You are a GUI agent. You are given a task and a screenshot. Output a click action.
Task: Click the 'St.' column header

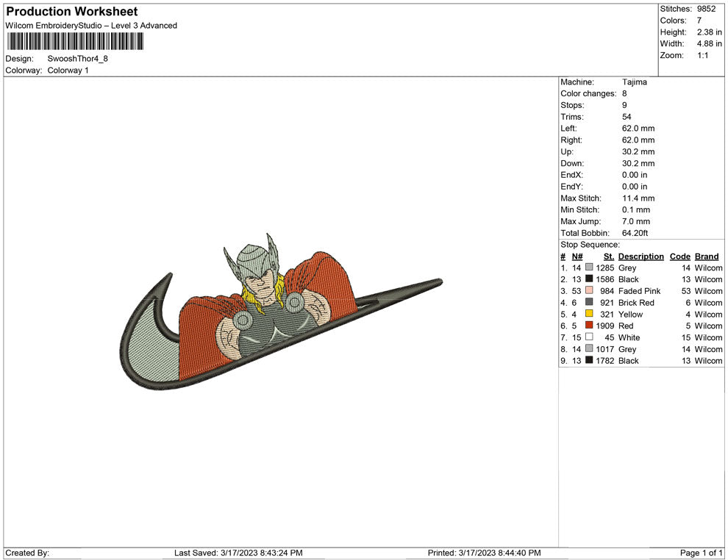tap(609, 256)
